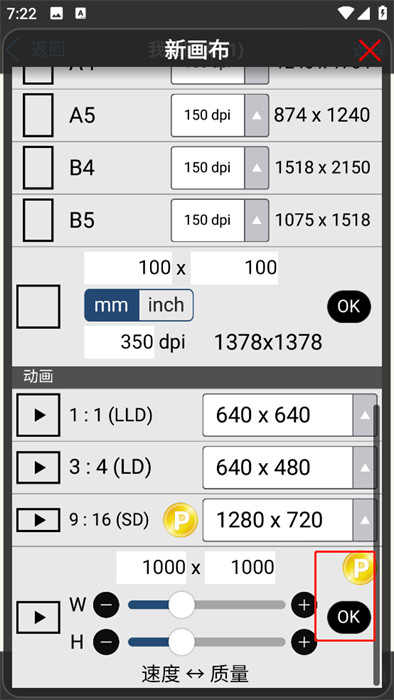Select the 9:16 (SD) animation play icon
The width and height of the screenshot is (394, 700).
(x=38, y=520)
